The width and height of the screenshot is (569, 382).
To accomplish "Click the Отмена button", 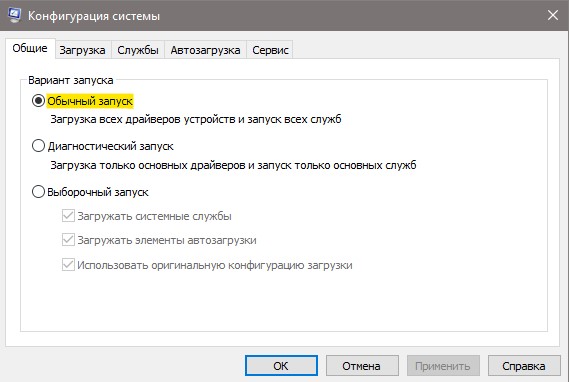I will 362,366.
